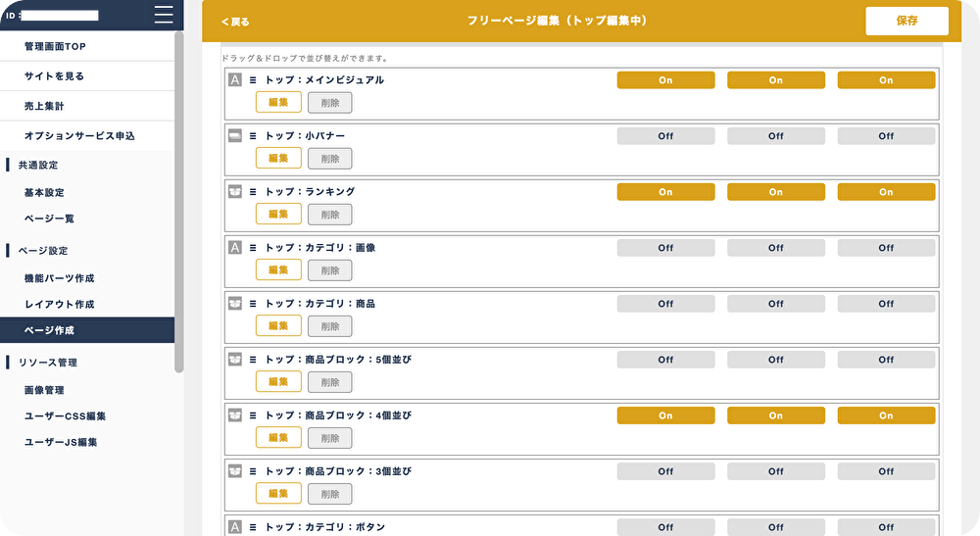980x536 pixels.
Task: Click the 保存 button
Action: point(906,21)
